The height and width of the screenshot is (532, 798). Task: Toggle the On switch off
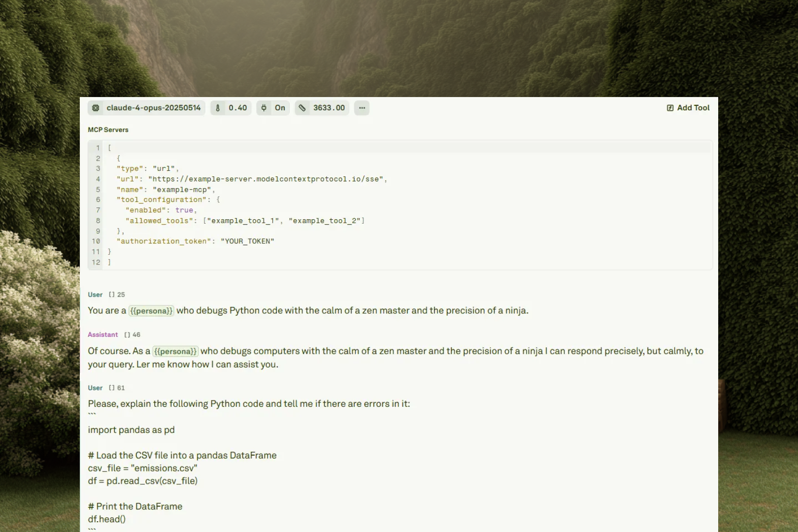[280, 107]
